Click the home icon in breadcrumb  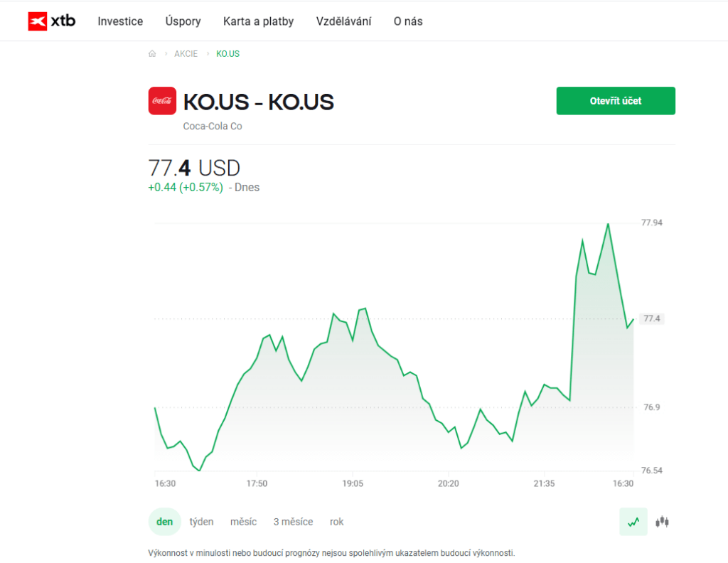[152, 53]
